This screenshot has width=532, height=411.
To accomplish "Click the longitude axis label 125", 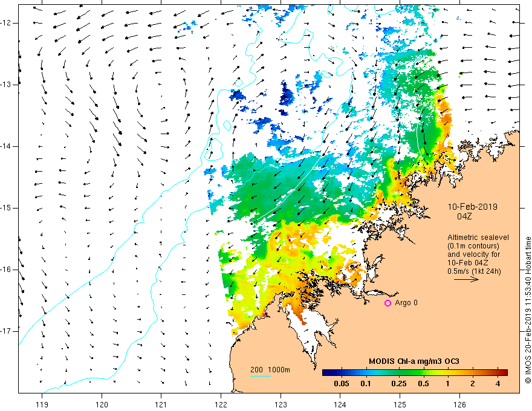I will [x=400, y=404].
